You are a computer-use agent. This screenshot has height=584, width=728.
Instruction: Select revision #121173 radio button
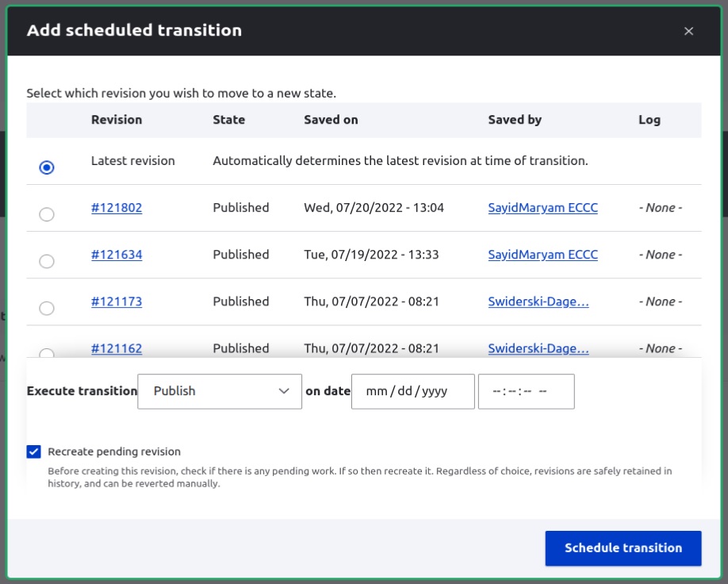(47, 307)
